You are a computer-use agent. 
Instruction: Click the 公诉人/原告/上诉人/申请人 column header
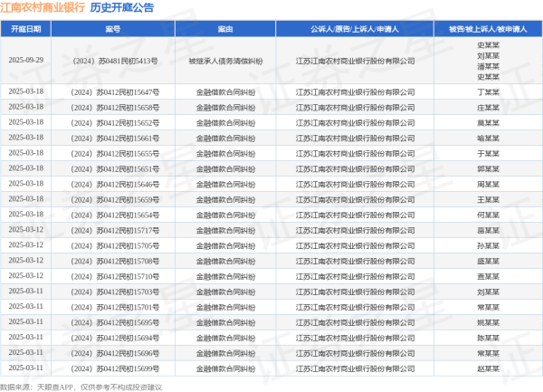(355, 29)
